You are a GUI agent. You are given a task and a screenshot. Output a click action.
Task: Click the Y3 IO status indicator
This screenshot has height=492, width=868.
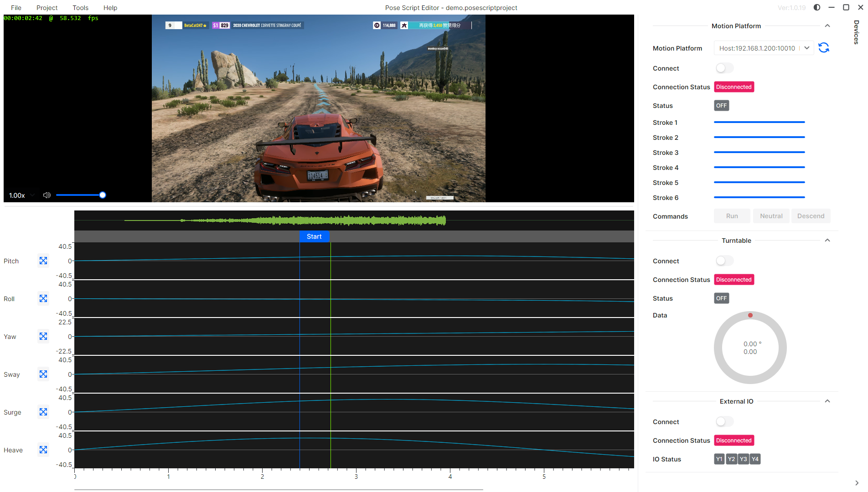click(x=743, y=459)
